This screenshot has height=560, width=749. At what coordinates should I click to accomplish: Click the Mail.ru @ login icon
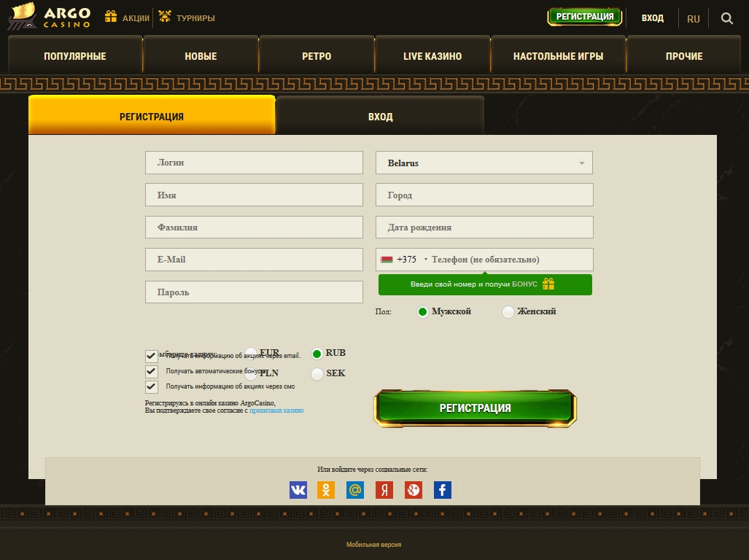tap(355, 490)
